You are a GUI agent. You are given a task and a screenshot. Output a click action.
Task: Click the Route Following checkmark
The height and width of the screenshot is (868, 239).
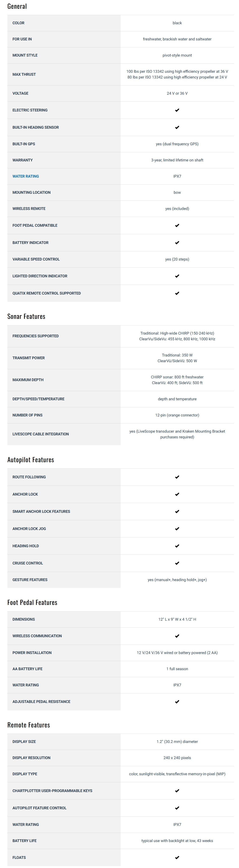pyautogui.click(x=177, y=477)
